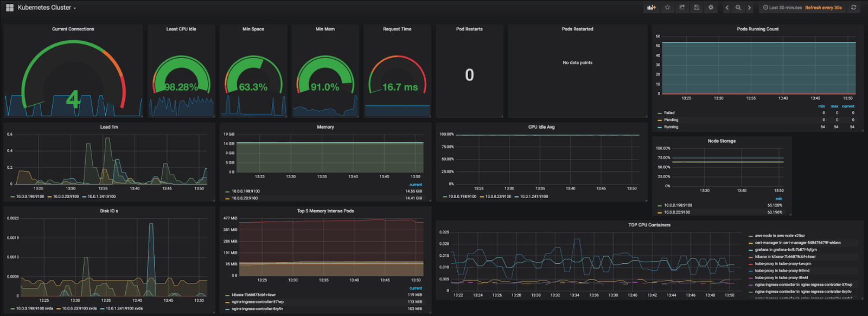Viewport: 868px width, 316px height.
Task: Open the Share dashboard icon
Action: tap(682, 8)
